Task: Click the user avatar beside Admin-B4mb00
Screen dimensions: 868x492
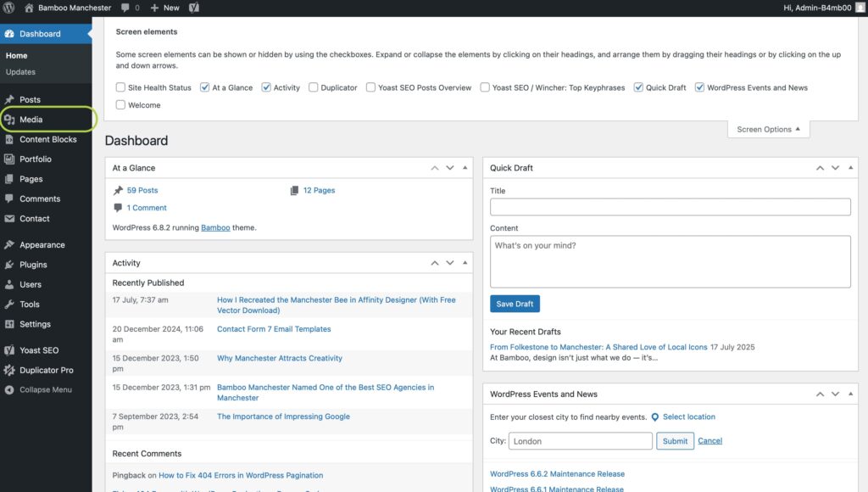Action: coord(860,8)
